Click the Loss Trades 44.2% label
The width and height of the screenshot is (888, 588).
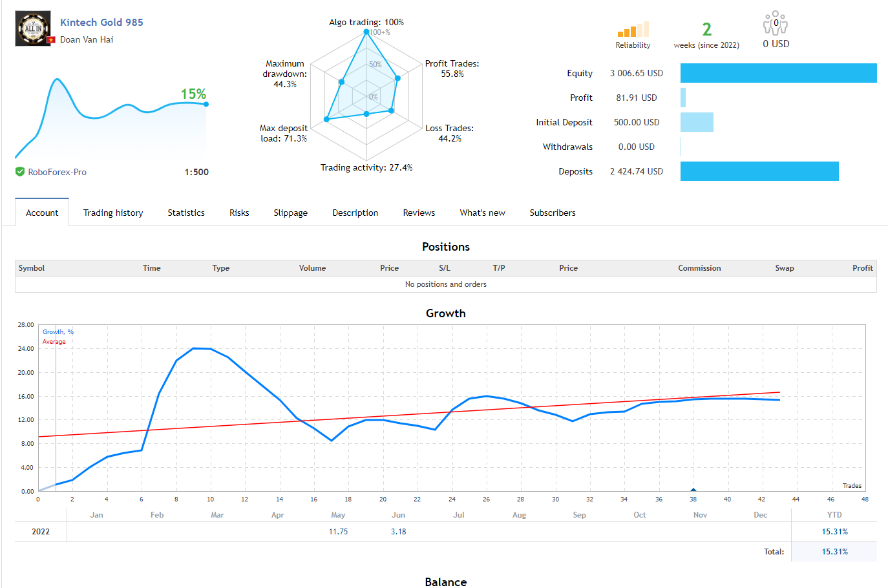coord(450,133)
